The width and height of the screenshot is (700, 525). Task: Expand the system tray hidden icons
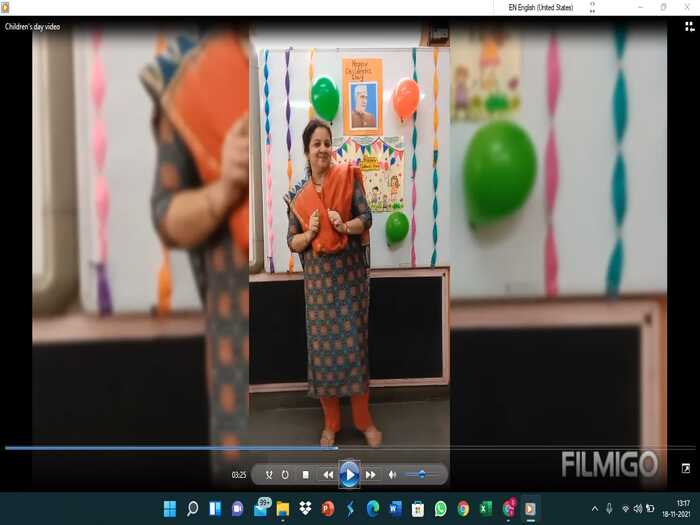(595, 508)
